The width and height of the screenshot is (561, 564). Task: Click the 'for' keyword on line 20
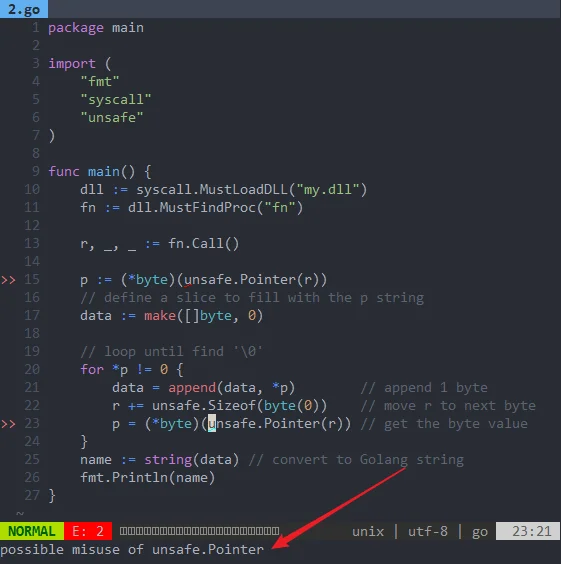click(x=92, y=369)
